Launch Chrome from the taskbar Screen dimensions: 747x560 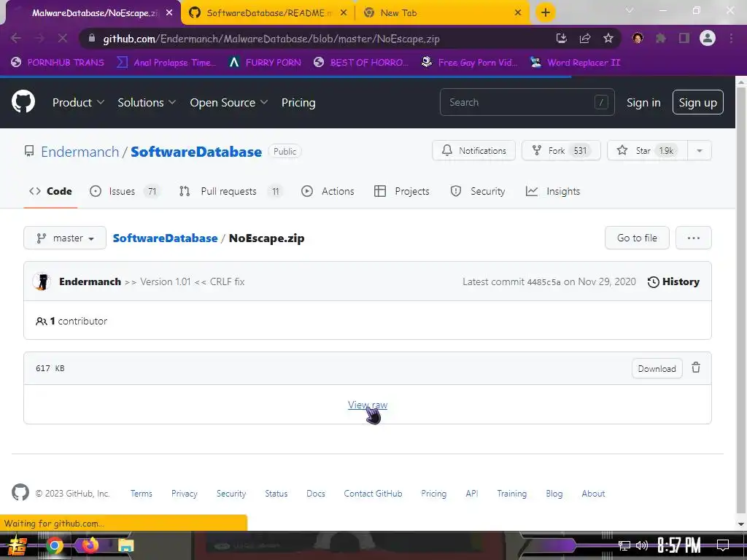(x=54, y=545)
